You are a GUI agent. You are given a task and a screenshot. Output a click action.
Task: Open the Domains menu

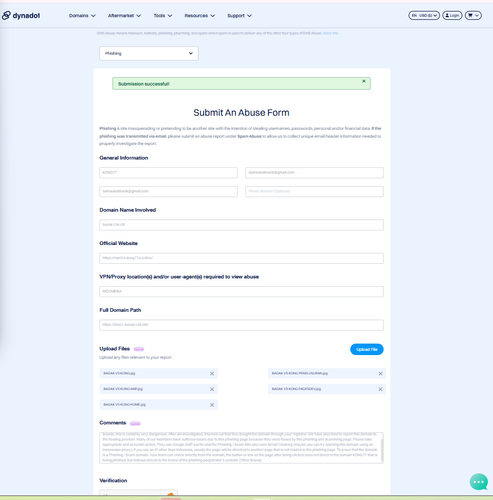click(82, 16)
